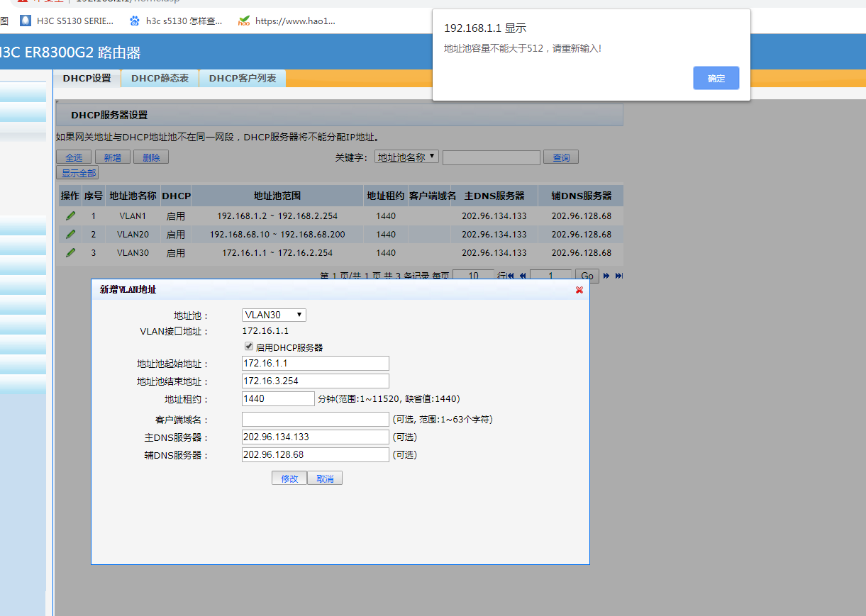Viewport: 866px width, 616px height.
Task: Click the 地址池结束地址 input field
Action: tap(315, 381)
